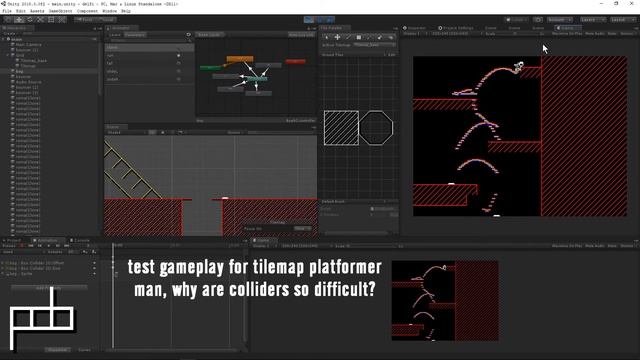Toggle Stats in upper Game view
This screenshot has width=640, height=360.
[x=612, y=33]
